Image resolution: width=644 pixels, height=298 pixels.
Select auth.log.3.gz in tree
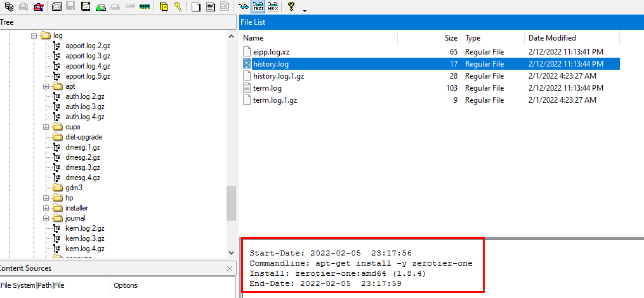click(x=84, y=107)
